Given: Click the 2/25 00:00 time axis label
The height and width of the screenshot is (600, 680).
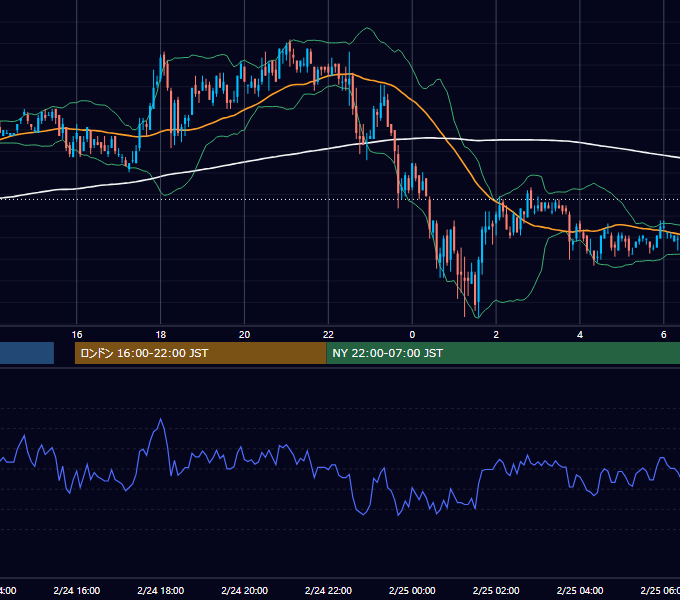Looking at the screenshot, I should [x=412, y=590].
